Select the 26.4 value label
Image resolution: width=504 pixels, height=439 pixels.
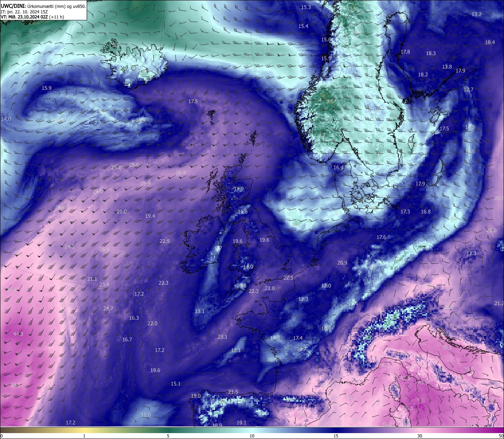point(181,172)
